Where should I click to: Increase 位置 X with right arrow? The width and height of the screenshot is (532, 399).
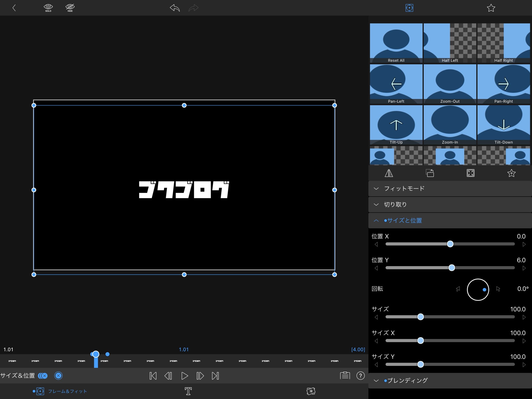[524, 245]
